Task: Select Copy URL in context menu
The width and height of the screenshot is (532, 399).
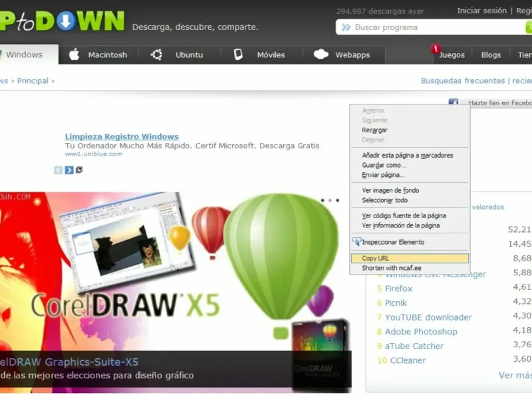Action: [410, 258]
